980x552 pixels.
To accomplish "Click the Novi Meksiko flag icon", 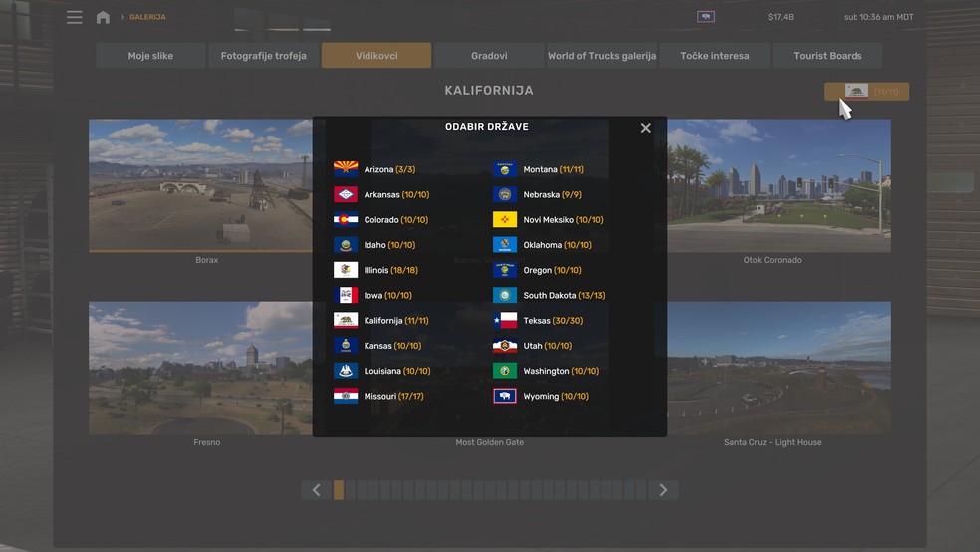I will point(504,220).
